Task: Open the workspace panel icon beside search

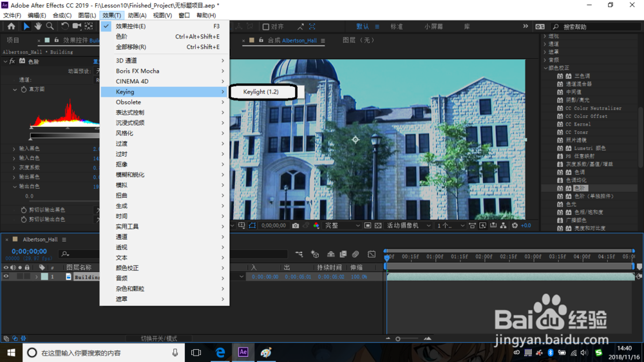Action: 540,26
